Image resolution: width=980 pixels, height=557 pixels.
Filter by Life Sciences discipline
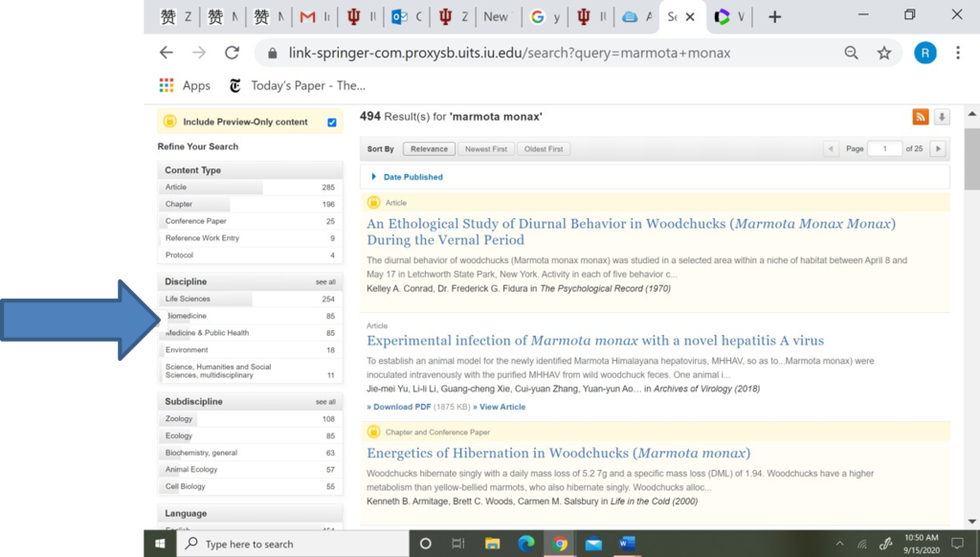coord(250,299)
